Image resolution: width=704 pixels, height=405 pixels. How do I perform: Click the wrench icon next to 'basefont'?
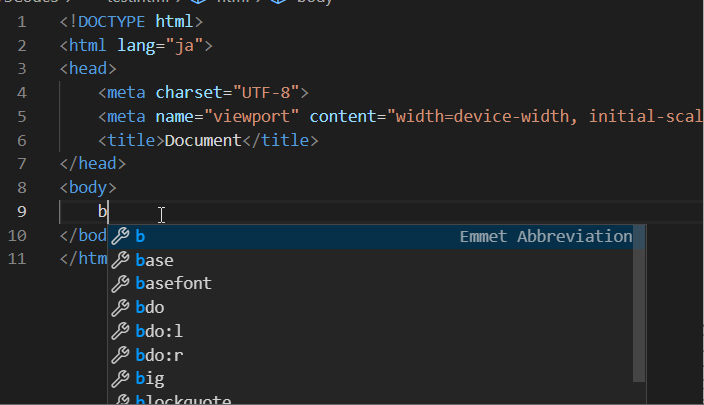click(x=120, y=284)
